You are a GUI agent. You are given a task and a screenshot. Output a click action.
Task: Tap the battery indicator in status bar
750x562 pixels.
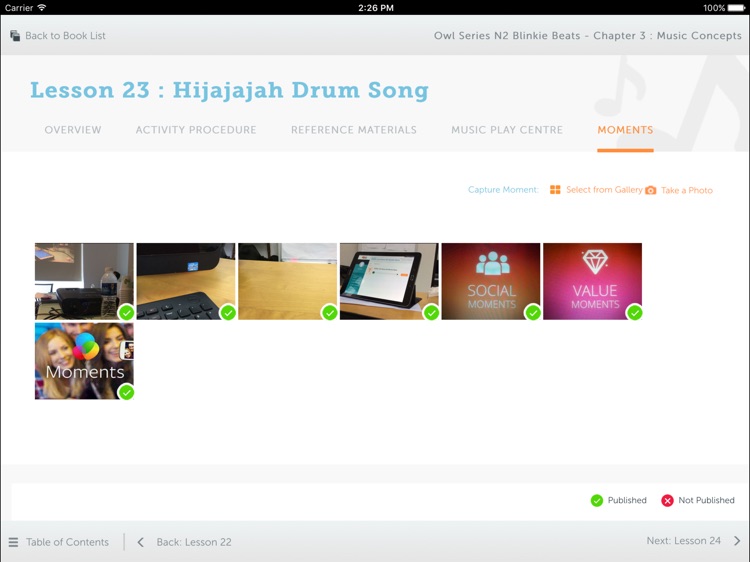coord(737,8)
